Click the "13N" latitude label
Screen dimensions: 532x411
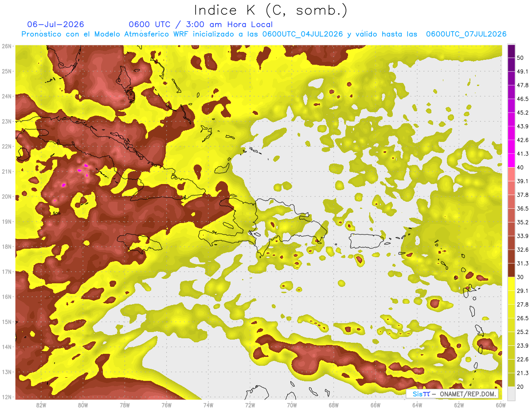(x=7, y=372)
